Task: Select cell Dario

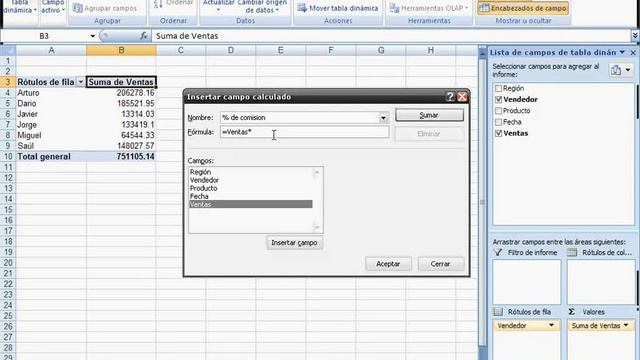Action: click(x=51, y=103)
